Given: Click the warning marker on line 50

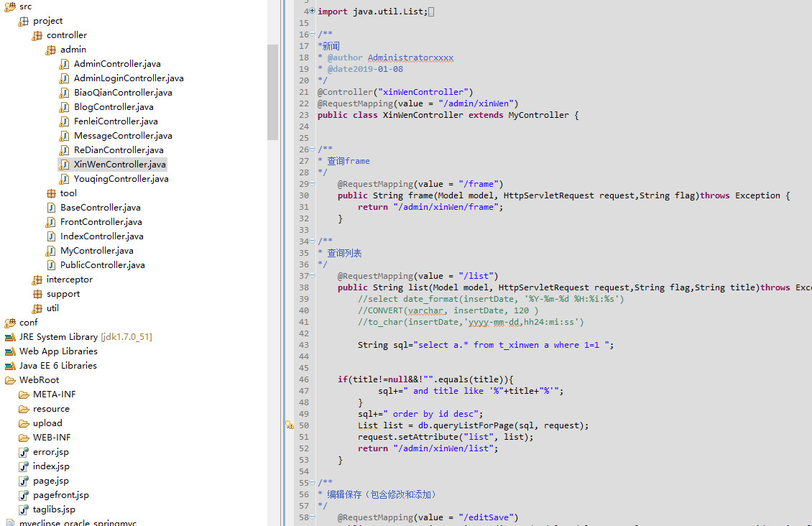Looking at the screenshot, I should pyautogui.click(x=290, y=425).
